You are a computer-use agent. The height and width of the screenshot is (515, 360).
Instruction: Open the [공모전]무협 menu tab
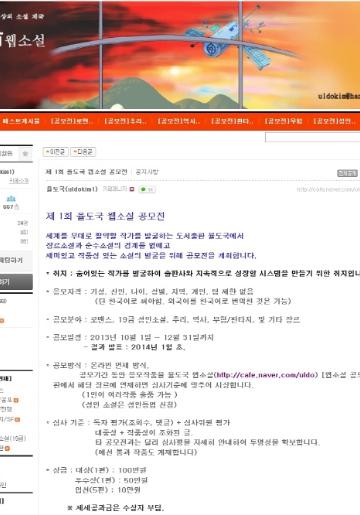tap(283, 121)
